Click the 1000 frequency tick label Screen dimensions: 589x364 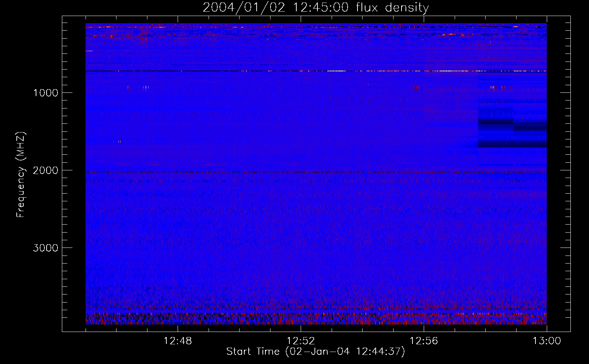(x=46, y=93)
